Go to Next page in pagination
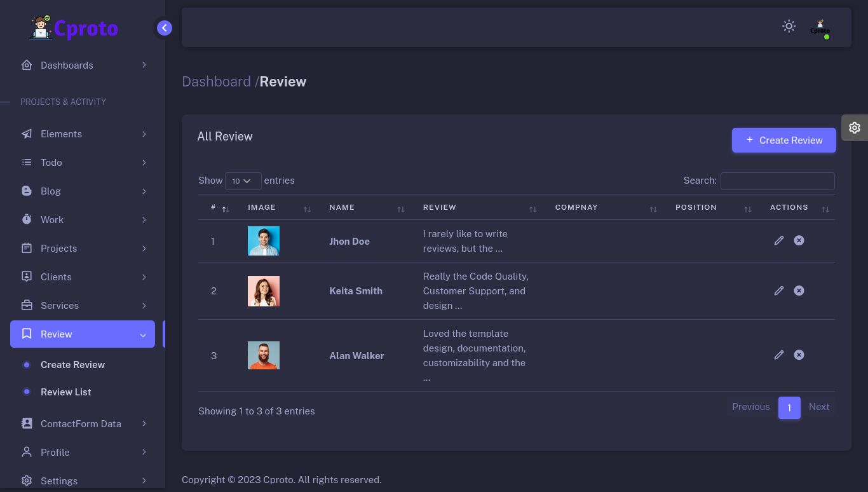 point(818,407)
